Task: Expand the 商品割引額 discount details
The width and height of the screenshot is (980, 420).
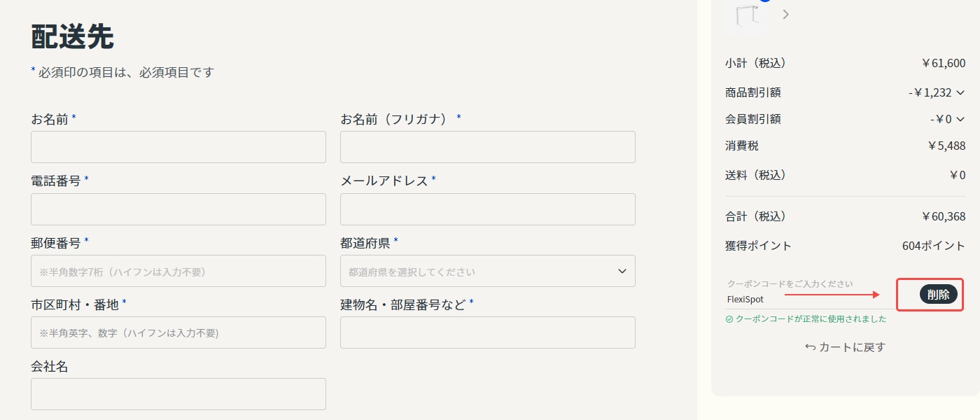Action: pos(960,92)
